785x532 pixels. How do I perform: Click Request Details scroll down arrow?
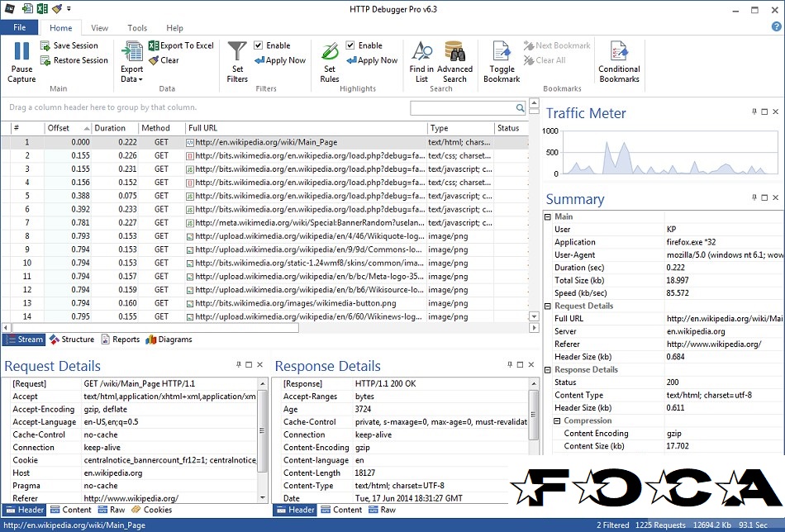click(x=263, y=498)
